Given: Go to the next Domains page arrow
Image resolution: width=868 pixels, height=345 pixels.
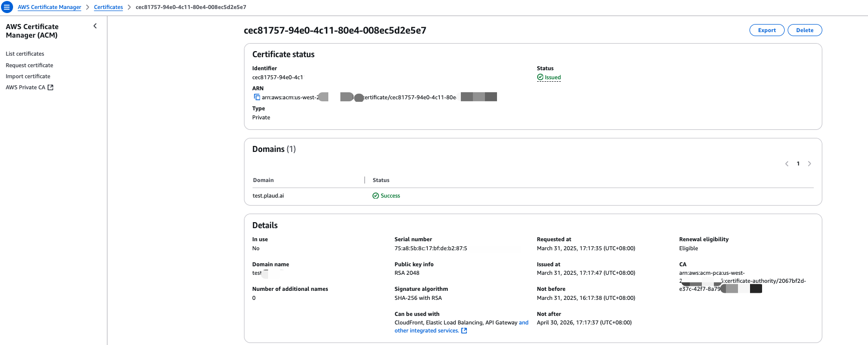Looking at the screenshot, I should click(809, 164).
